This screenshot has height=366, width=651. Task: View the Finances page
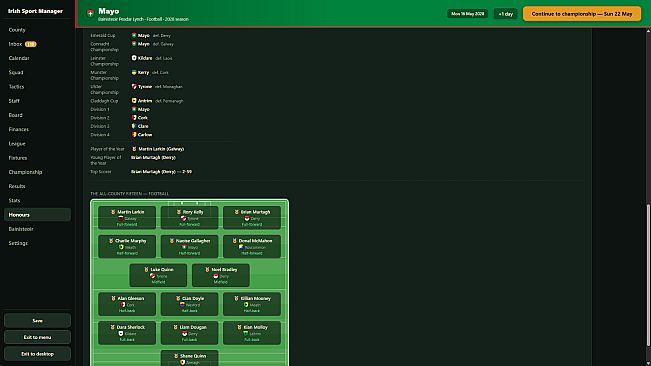click(37, 129)
